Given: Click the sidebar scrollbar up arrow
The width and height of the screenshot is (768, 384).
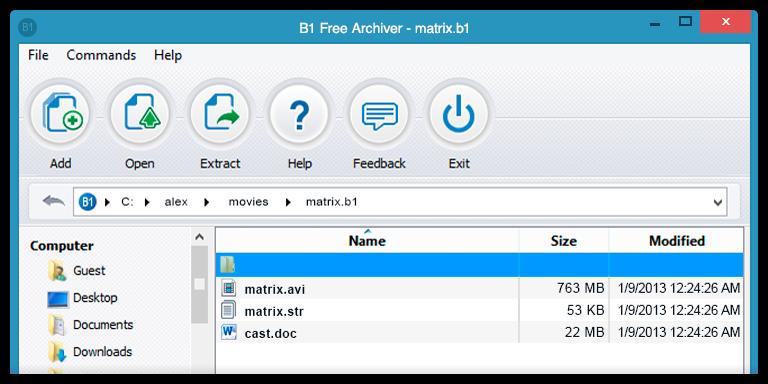Looking at the screenshot, I should pos(199,237).
